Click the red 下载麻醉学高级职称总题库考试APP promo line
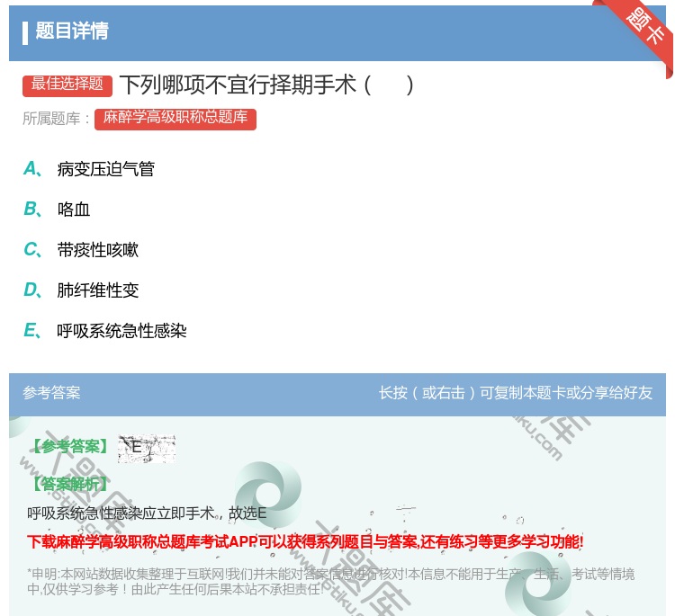 (x=305, y=541)
